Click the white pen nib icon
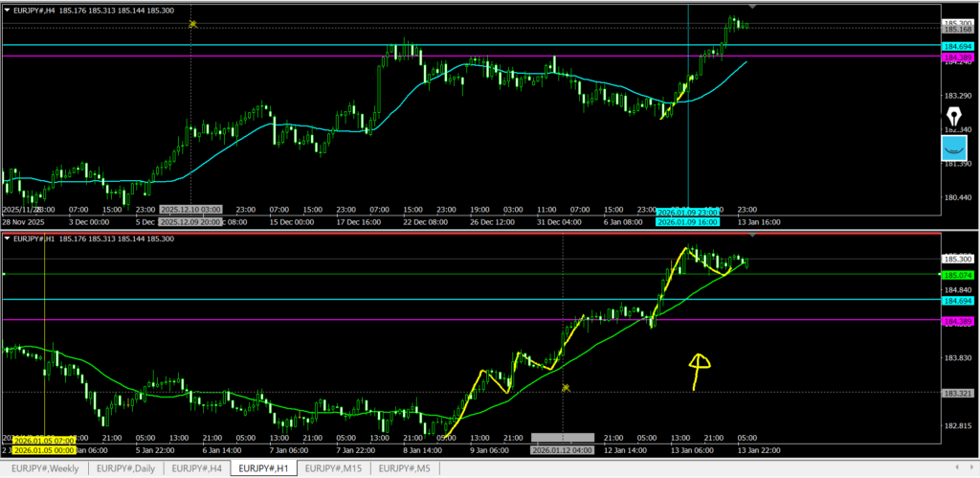 [954, 118]
